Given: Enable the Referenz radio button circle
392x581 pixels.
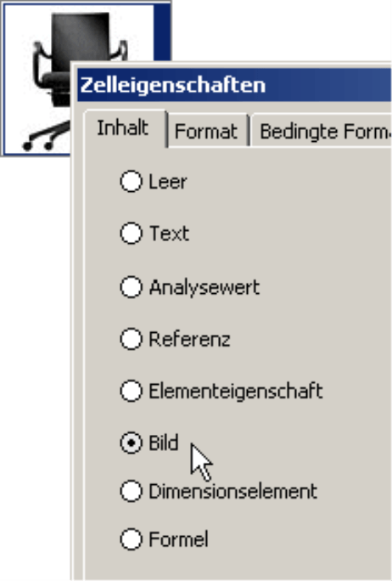Looking at the screenshot, I should click(x=131, y=339).
